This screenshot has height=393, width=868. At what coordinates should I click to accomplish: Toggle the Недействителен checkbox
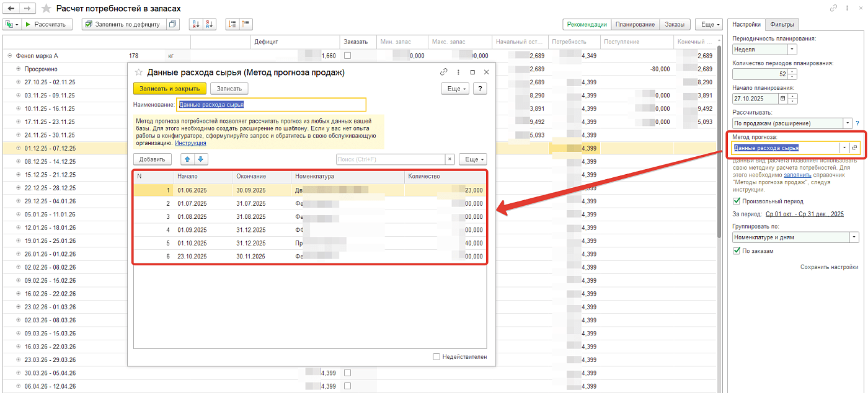click(x=436, y=357)
